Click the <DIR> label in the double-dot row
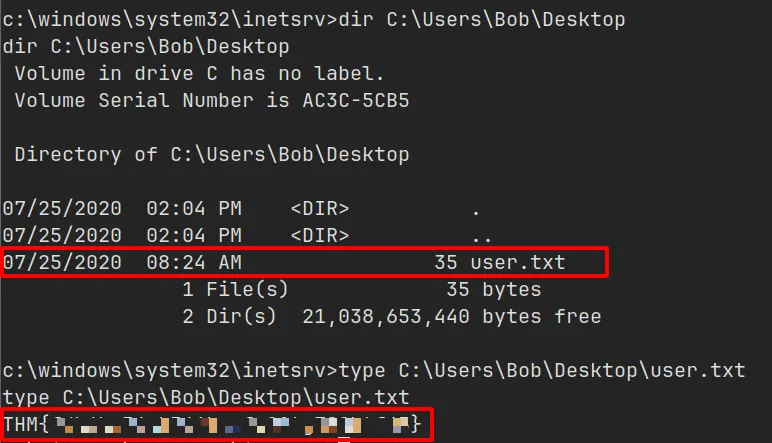This screenshot has width=772, height=443. pos(320,236)
